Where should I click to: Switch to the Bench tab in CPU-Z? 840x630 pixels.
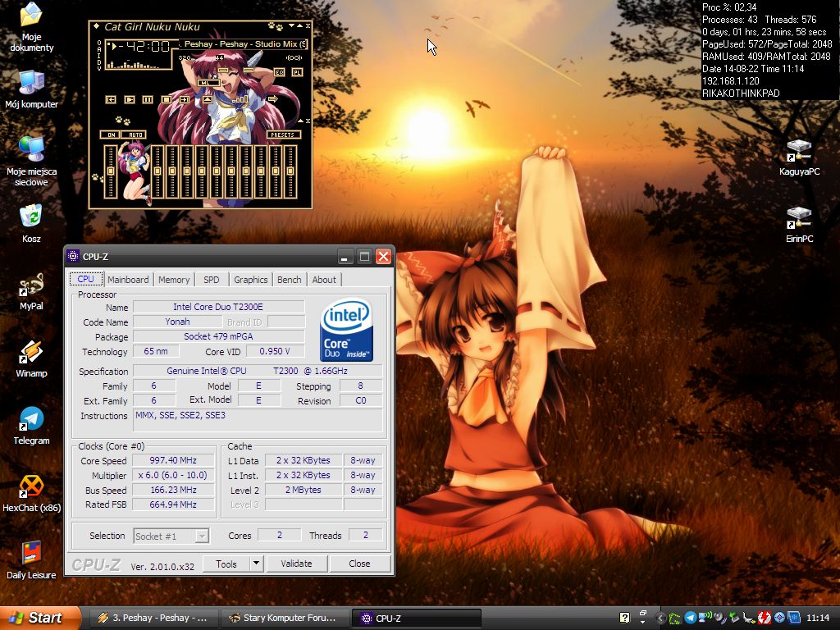(290, 280)
